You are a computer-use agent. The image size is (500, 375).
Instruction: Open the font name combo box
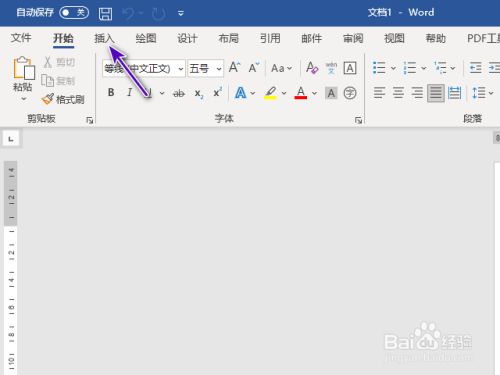point(144,69)
